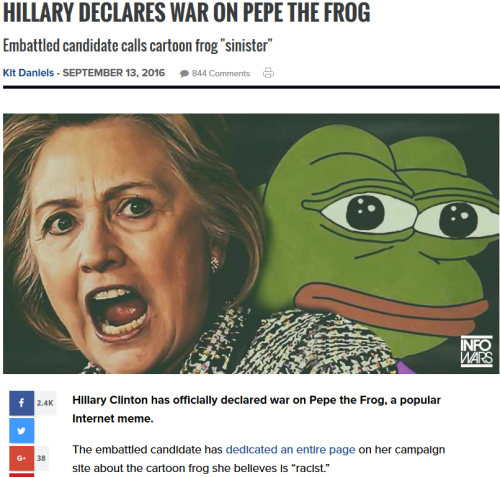This screenshot has width=500, height=477.
Task: Click the 38 Google+ share count
Action: (41, 458)
